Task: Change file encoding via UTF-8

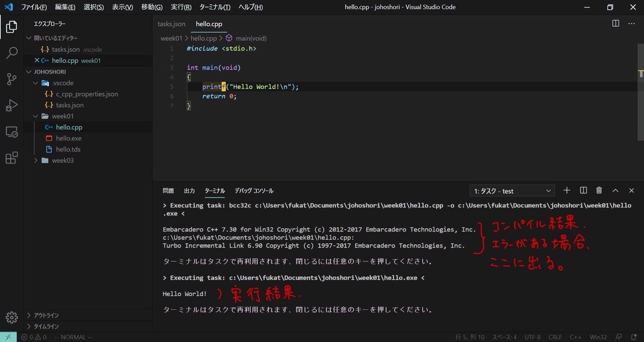Action: (x=532, y=337)
